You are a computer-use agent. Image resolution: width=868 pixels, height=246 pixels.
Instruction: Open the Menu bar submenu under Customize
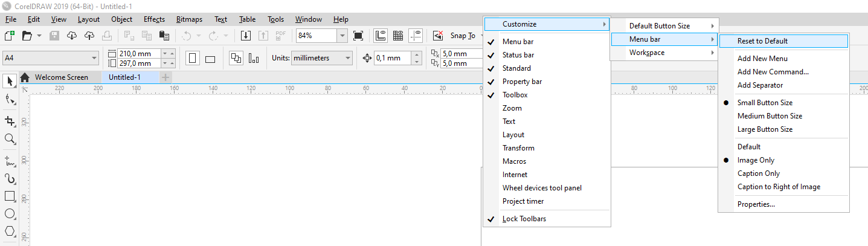(664, 39)
